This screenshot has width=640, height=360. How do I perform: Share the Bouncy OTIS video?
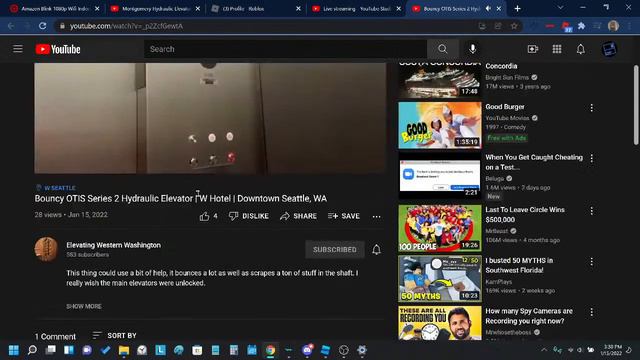click(x=298, y=216)
